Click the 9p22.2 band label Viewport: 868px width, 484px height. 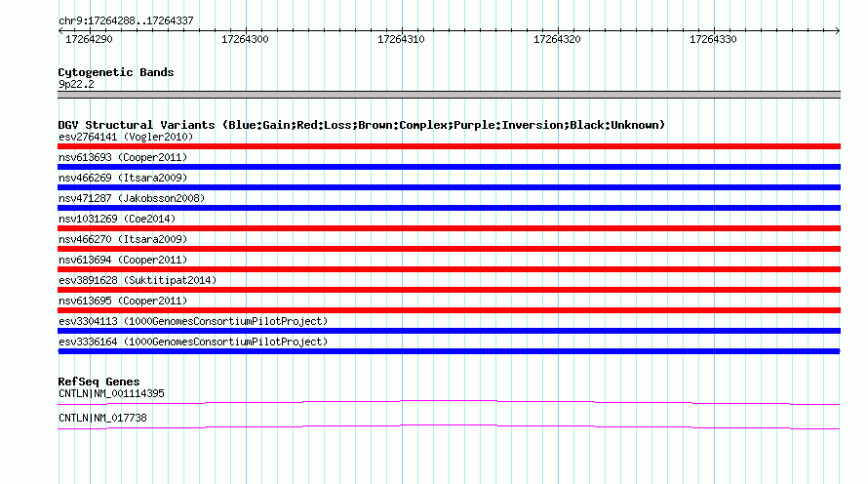[x=76, y=84]
